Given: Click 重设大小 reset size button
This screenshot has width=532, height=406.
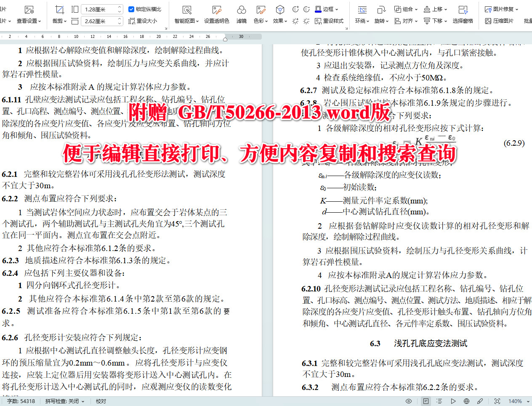Looking at the screenshot, I should point(143,21).
